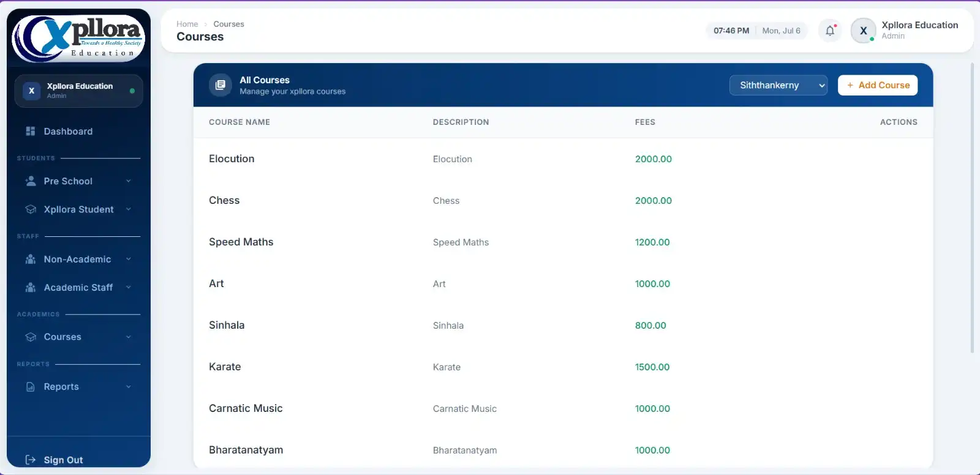Image resolution: width=980 pixels, height=475 pixels.
Task: Click the Dashboard grid icon
Action: coord(31,131)
